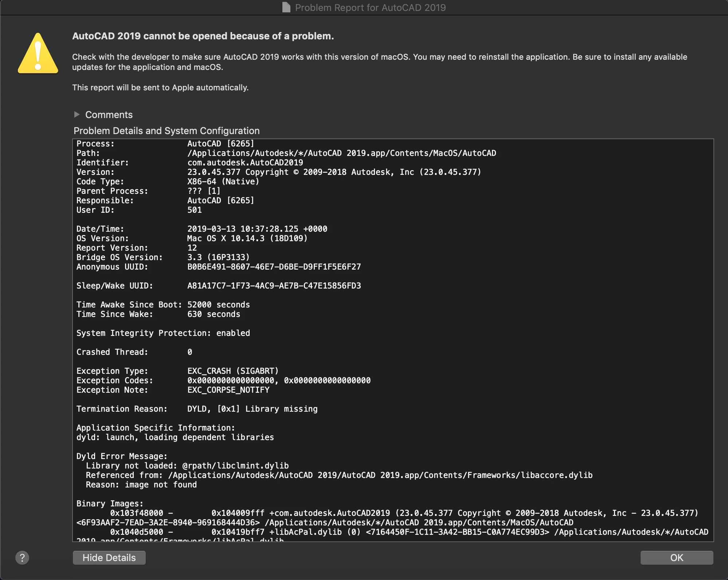This screenshot has width=728, height=580.
Task: Click the Comments label
Action: tap(109, 115)
